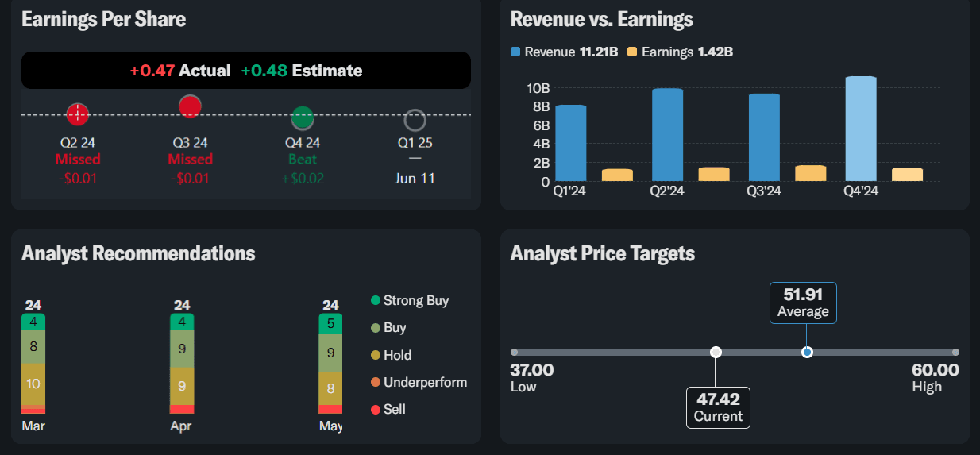Click the Q4'24 axis label
The image size is (980, 455).
(861, 191)
